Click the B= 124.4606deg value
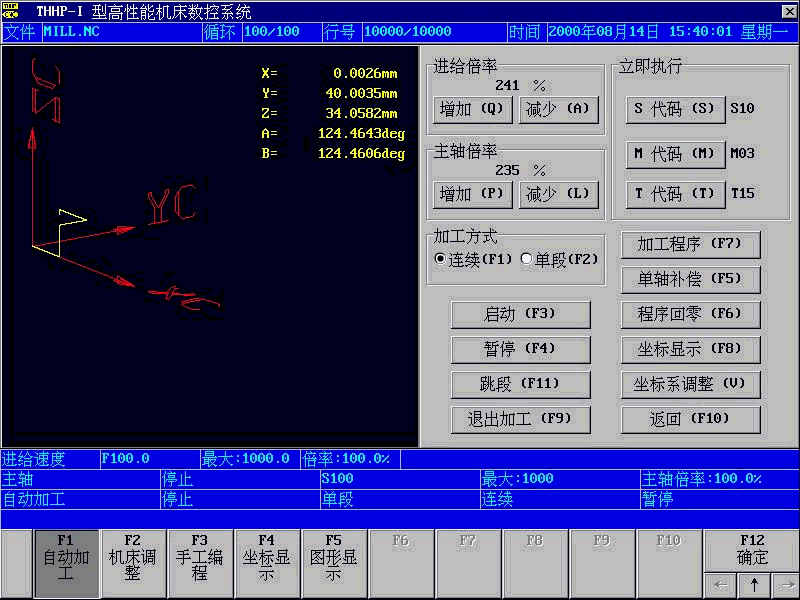This screenshot has height=600, width=800. [x=333, y=154]
